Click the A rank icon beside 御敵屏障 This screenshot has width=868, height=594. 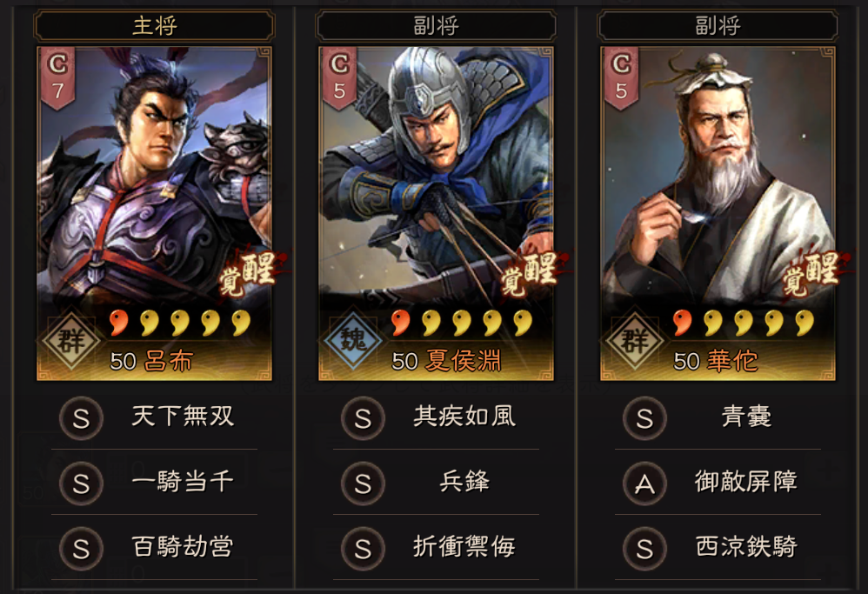tap(644, 484)
